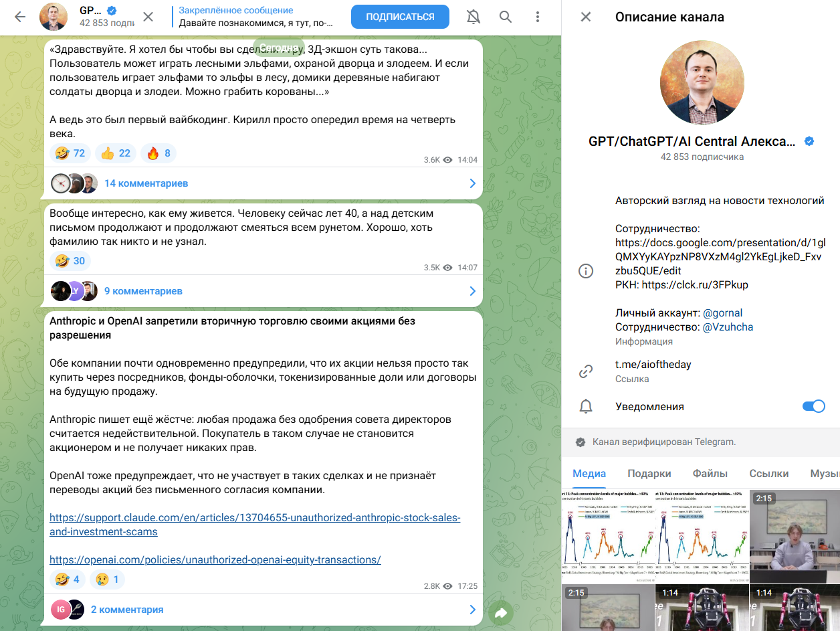840x631 pixels.
Task: Select the Ссылки tab
Action: coord(769,473)
